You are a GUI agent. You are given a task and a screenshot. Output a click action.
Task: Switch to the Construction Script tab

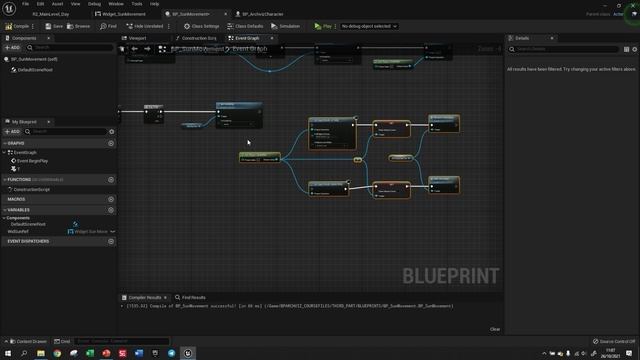(x=196, y=38)
